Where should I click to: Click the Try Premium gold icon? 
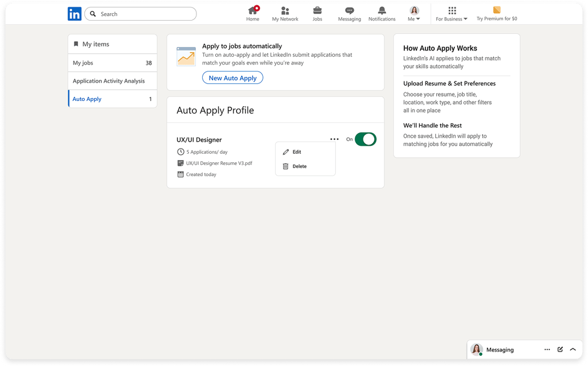click(x=497, y=10)
